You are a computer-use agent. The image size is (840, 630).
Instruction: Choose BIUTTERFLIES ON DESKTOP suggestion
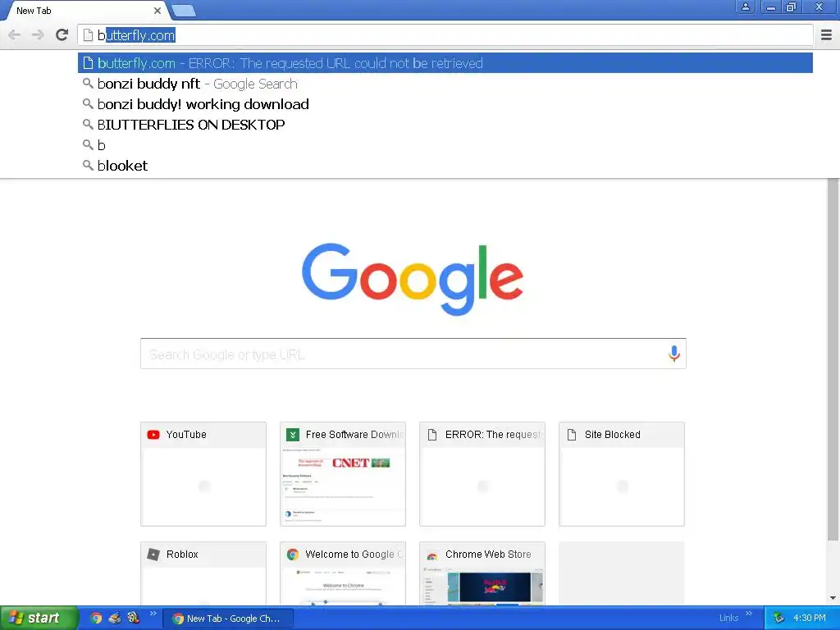coord(445,125)
